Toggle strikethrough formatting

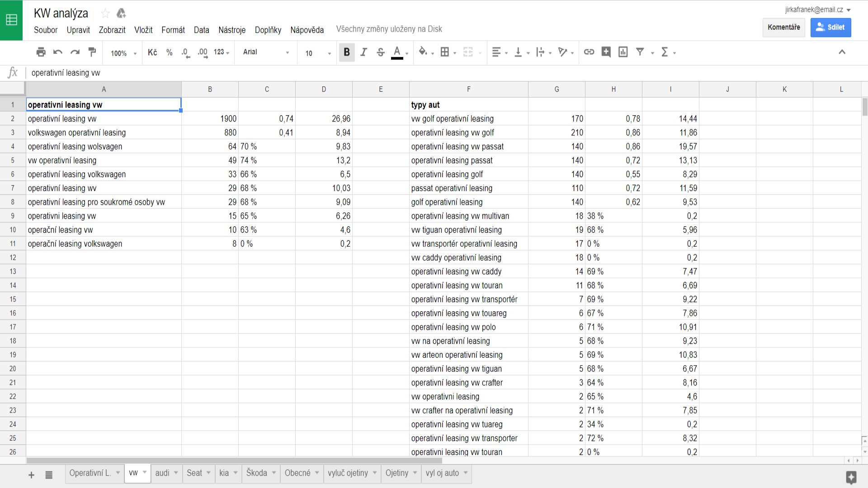pos(381,52)
